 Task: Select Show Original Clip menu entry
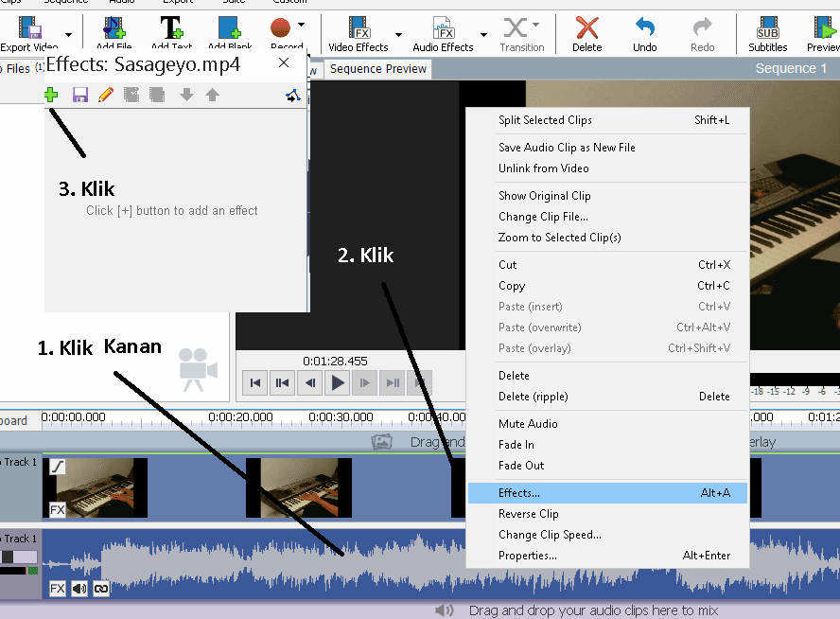point(607,196)
